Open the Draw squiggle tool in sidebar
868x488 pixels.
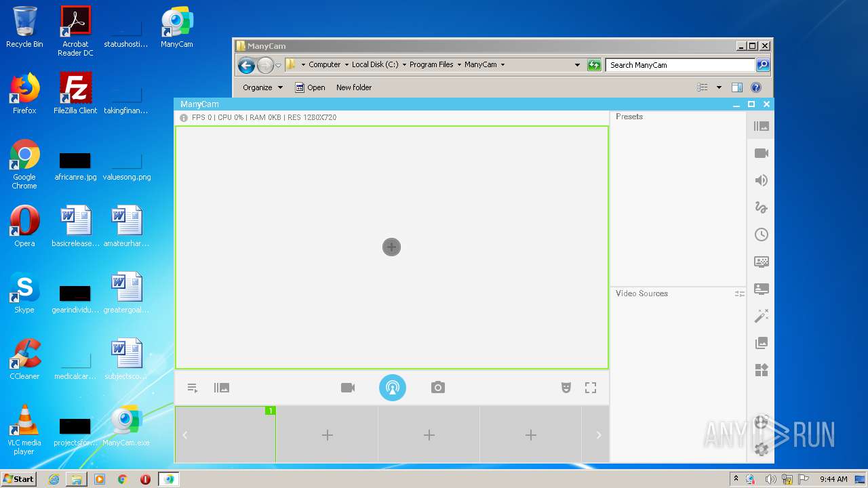761,207
